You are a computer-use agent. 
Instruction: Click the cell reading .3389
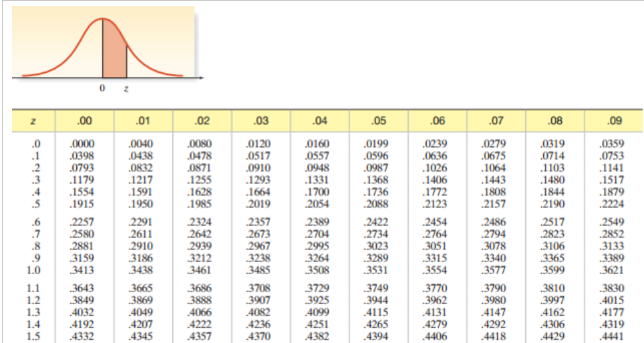click(x=612, y=258)
